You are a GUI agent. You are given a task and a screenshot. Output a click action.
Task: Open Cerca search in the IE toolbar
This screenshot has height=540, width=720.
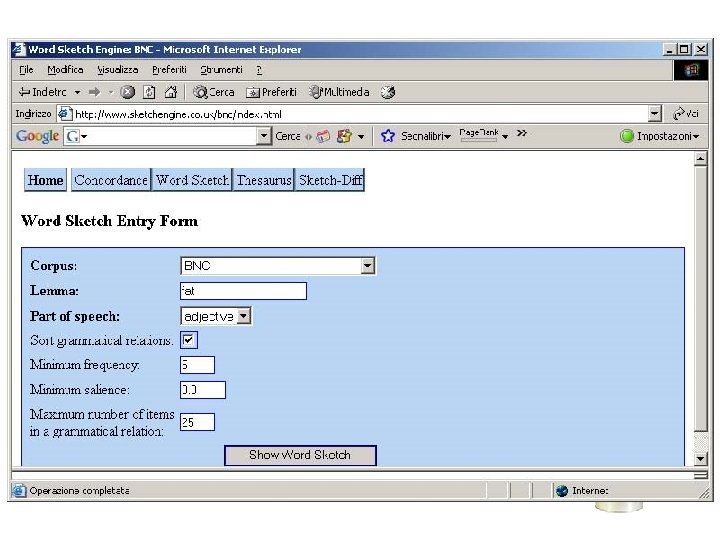(x=214, y=92)
